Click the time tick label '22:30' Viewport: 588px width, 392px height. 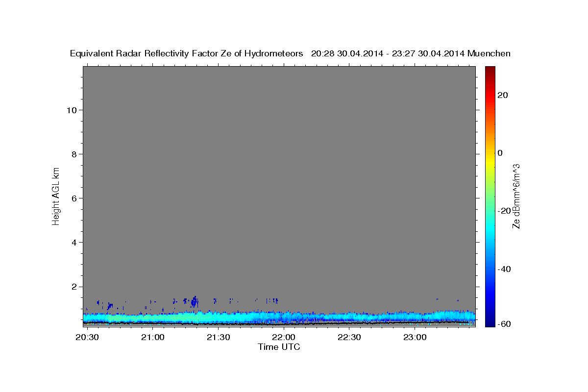click(x=349, y=338)
